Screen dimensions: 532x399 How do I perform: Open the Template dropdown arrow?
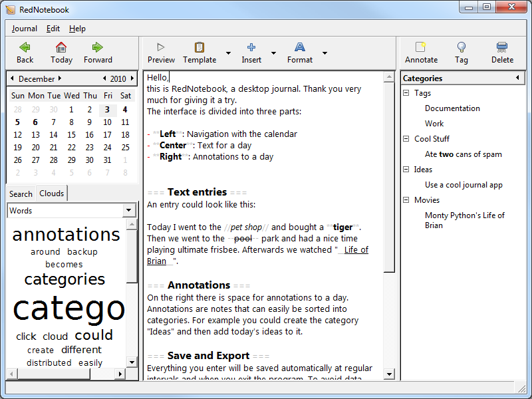[228, 53]
